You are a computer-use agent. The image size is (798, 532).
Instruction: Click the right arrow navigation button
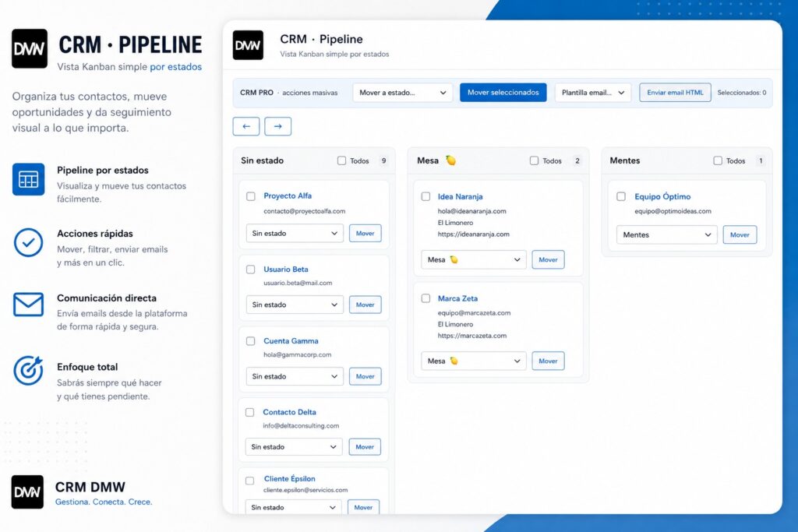click(x=278, y=126)
